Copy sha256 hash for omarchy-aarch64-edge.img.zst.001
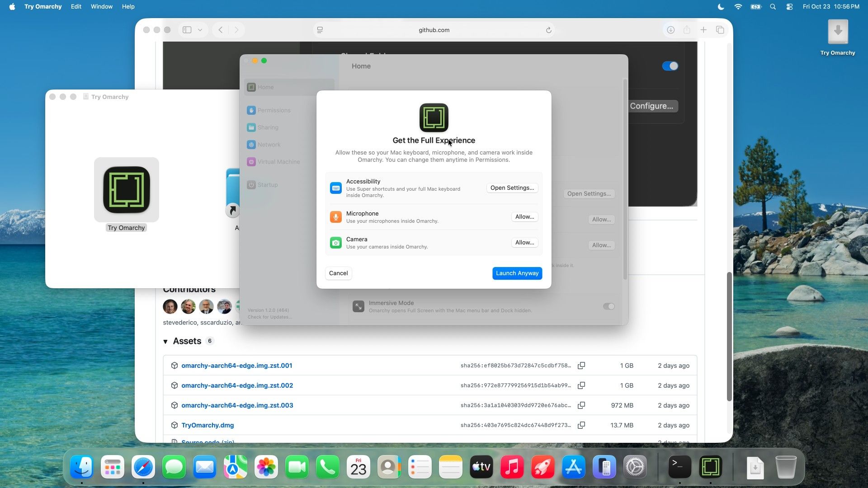The image size is (868, 488). 581,366
